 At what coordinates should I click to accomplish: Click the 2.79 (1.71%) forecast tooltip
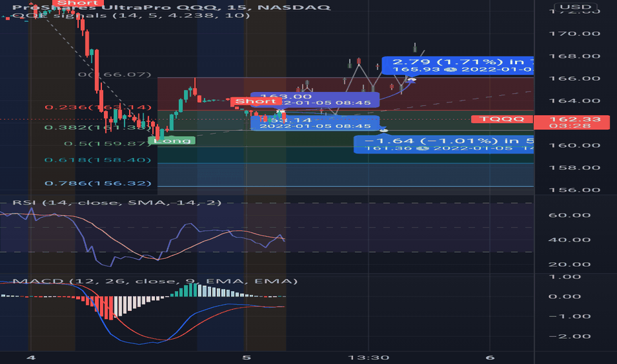point(457,66)
